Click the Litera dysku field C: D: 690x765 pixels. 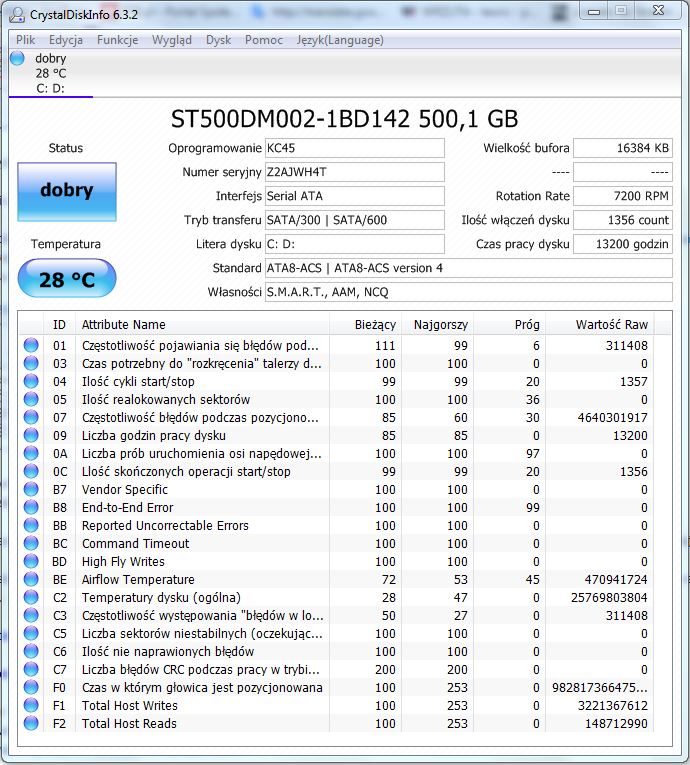tap(355, 244)
